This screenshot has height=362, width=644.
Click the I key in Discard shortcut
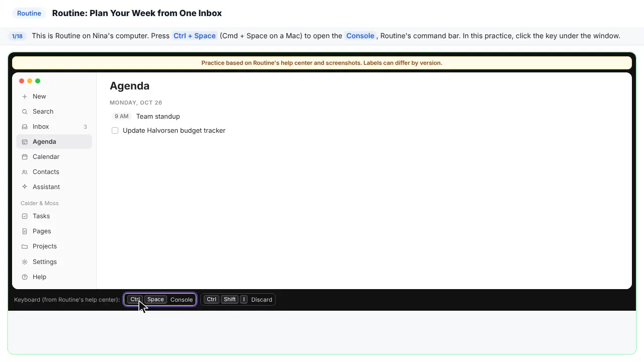[244, 300]
